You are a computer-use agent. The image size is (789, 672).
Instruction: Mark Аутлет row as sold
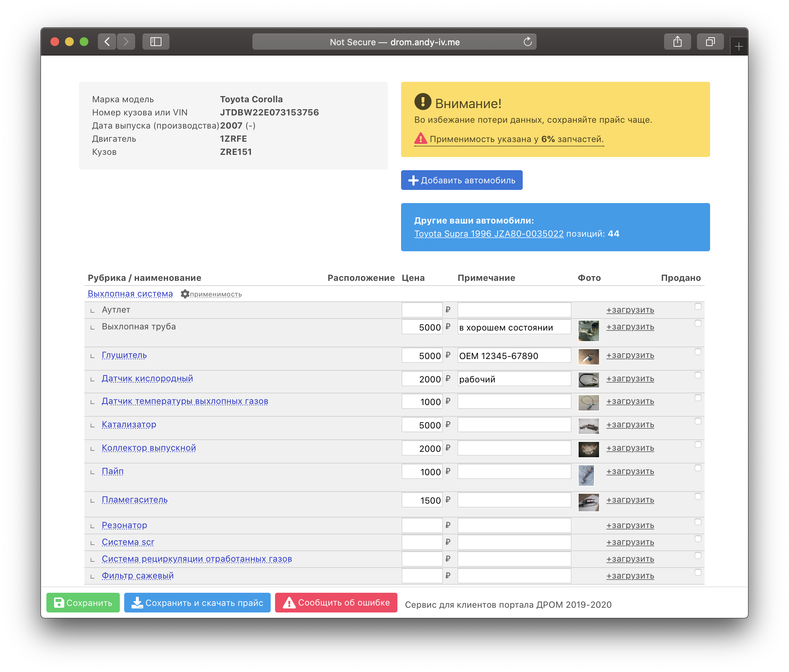coord(698,306)
